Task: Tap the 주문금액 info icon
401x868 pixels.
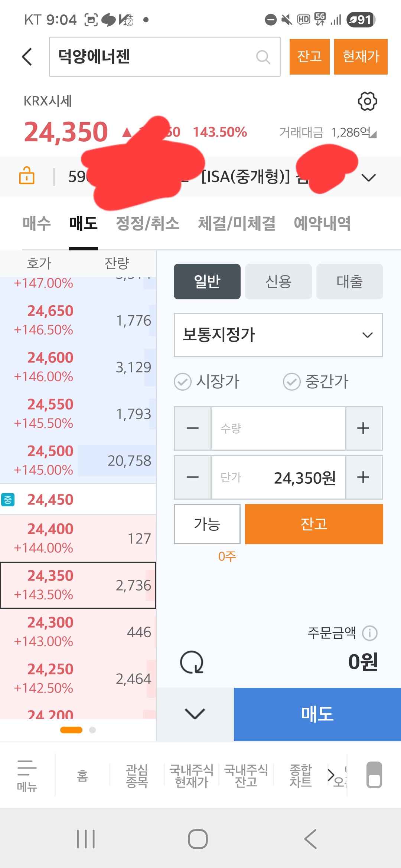Action: click(x=370, y=633)
